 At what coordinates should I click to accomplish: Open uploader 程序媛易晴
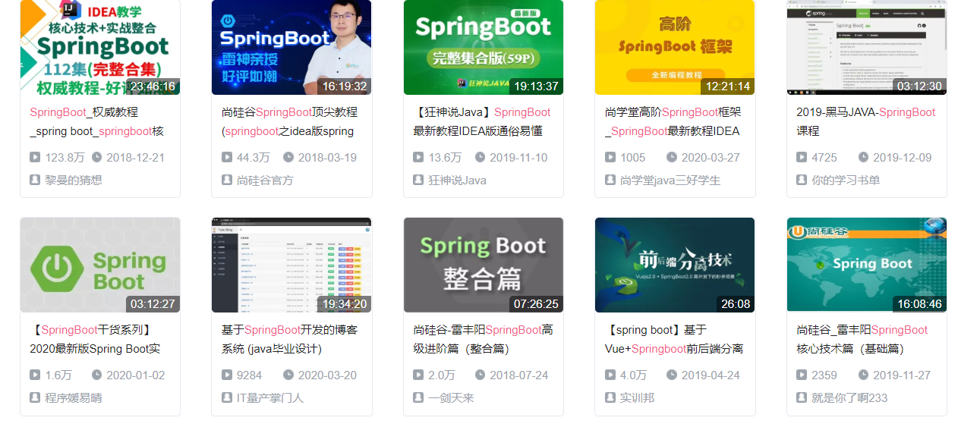click(x=74, y=398)
